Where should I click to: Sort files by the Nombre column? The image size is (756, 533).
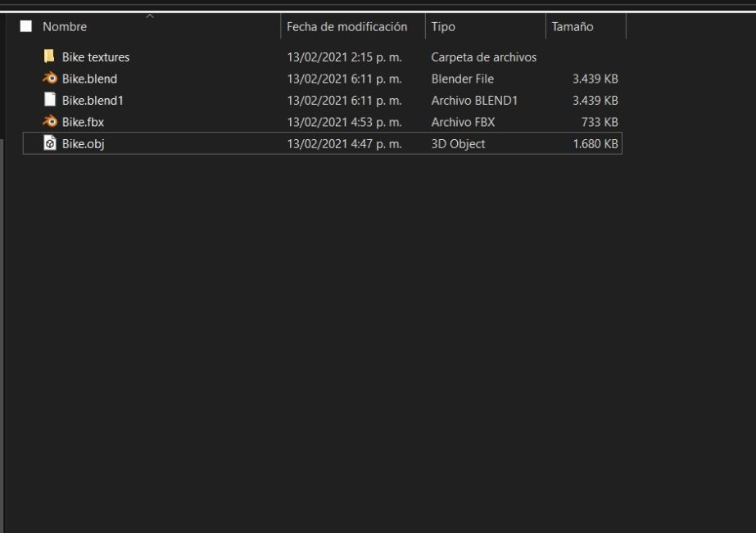65,27
